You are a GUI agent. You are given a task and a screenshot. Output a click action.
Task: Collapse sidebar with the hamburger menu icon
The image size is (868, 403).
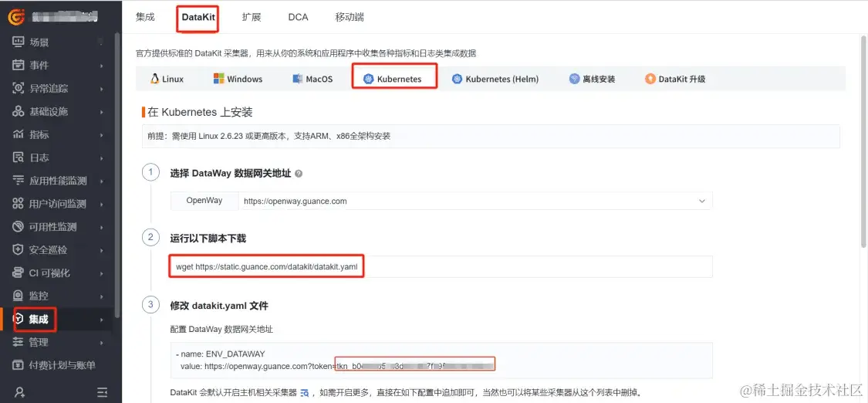click(103, 392)
